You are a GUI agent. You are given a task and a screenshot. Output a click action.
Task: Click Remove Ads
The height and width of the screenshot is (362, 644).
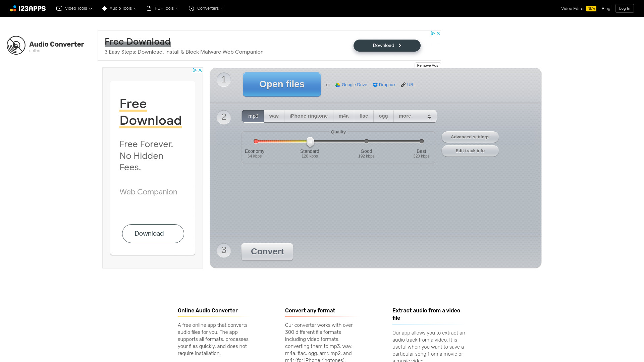point(428,65)
